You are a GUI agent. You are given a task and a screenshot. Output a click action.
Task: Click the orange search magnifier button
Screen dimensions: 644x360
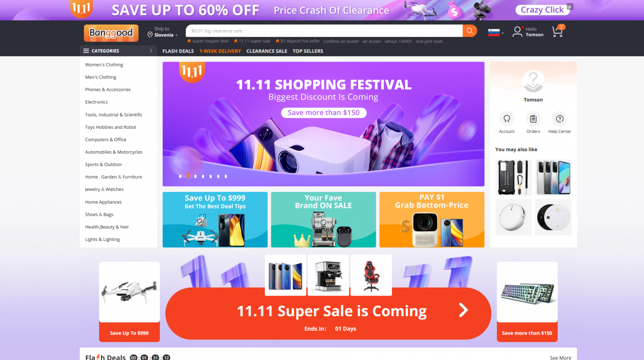point(470,31)
